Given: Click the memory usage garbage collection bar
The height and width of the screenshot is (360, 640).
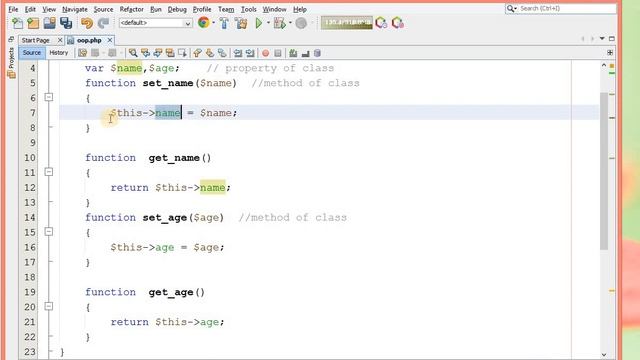Looking at the screenshot, I should (347, 23).
